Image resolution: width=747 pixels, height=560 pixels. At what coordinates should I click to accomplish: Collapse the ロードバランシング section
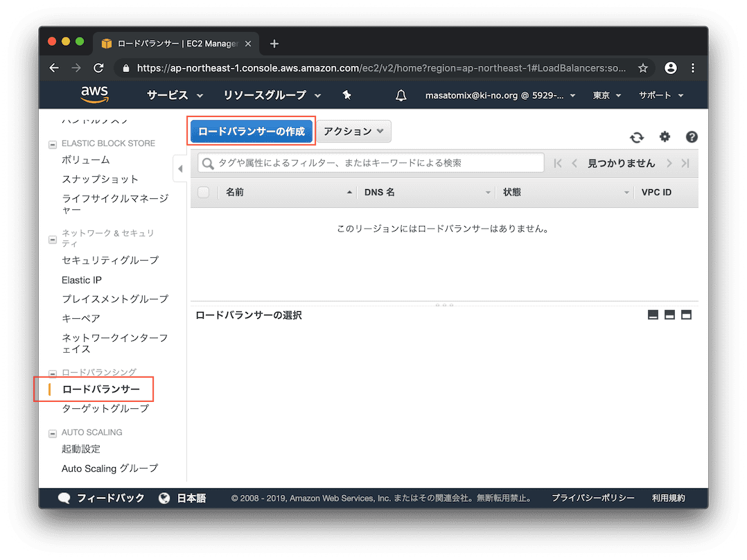[x=53, y=373]
